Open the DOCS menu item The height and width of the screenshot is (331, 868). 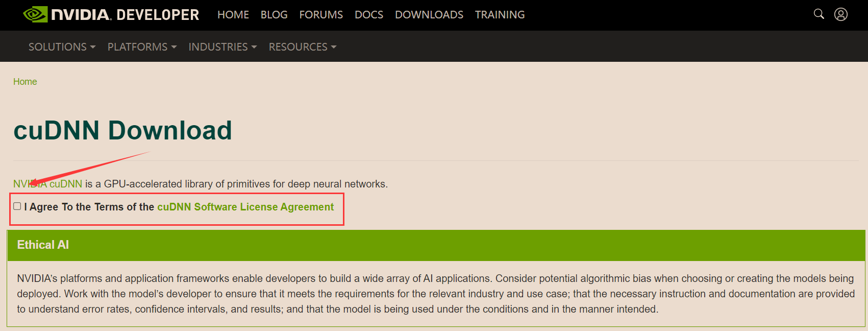click(x=369, y=15)
